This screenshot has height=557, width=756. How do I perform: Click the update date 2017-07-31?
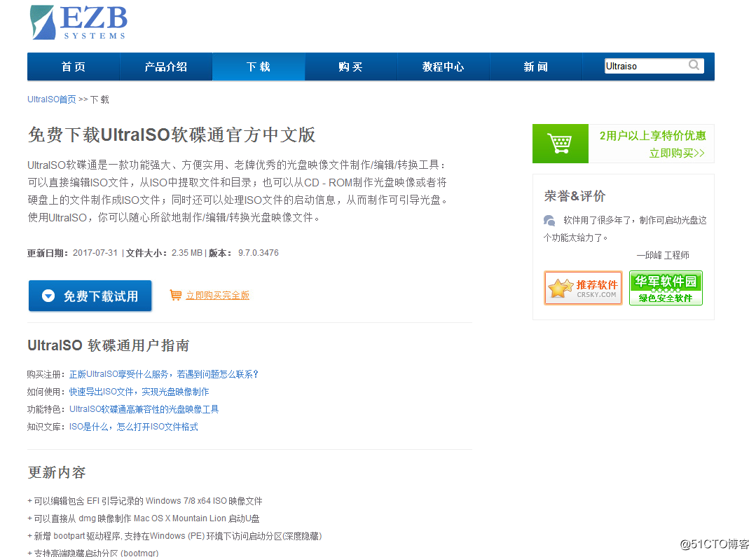coord(95,253)
